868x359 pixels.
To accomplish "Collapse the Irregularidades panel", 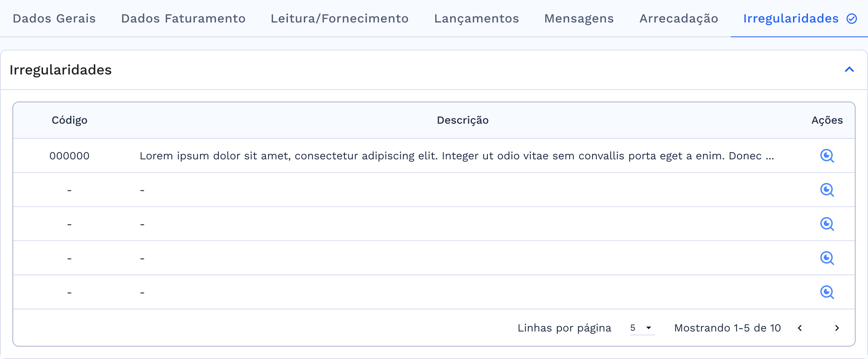I will pos(849,70).
